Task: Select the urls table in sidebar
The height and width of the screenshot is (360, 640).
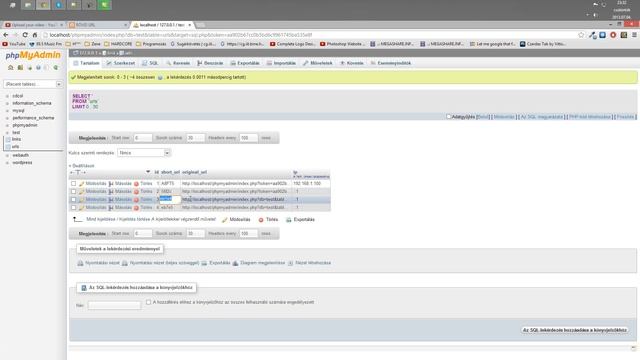Action: tap(16, 147)
